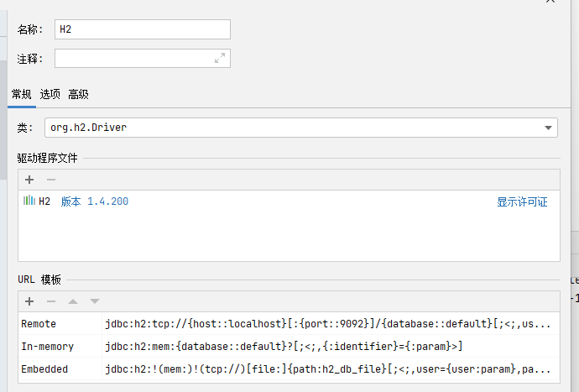The image size is (579, 392).
Task: Click the 版本 1.4.200 link
Action: (95, 201)
